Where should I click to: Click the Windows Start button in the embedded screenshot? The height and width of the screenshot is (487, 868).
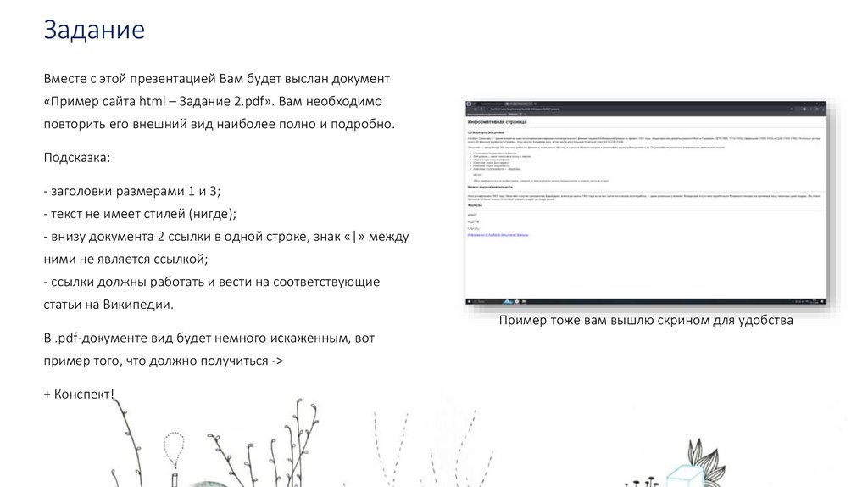(x=470, y=302)
